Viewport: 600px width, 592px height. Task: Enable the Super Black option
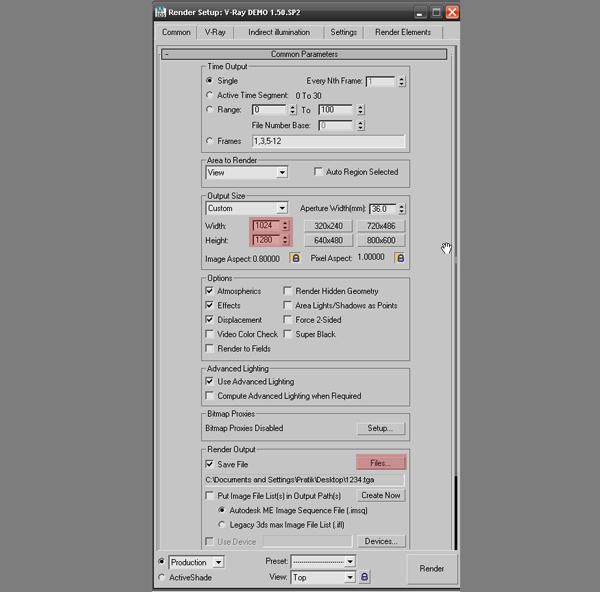point(287,334)
